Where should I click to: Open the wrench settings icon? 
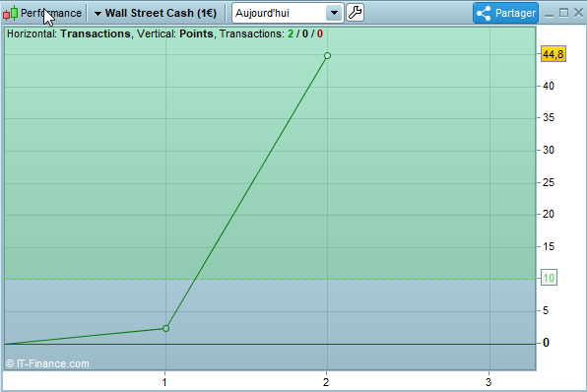coord(355,13)
